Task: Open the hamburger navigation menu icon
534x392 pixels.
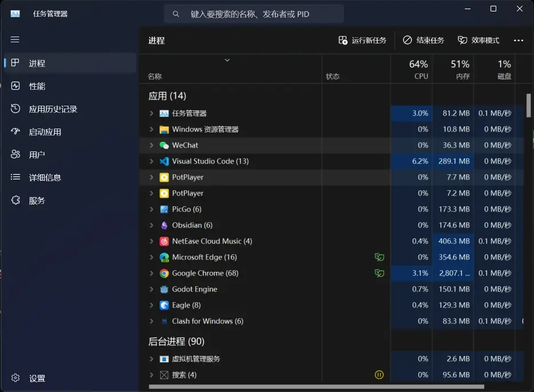Action: point(15,39)
